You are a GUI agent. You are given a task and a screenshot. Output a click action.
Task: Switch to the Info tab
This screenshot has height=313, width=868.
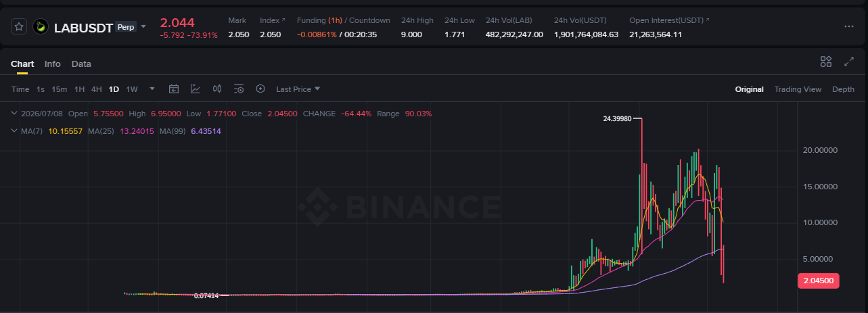[53, 64]
